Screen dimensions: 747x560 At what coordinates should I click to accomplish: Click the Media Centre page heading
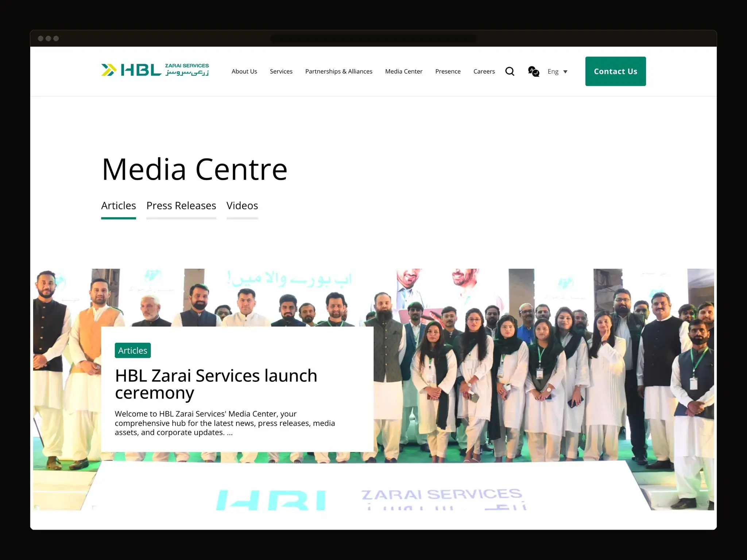[x=194, y=170]
